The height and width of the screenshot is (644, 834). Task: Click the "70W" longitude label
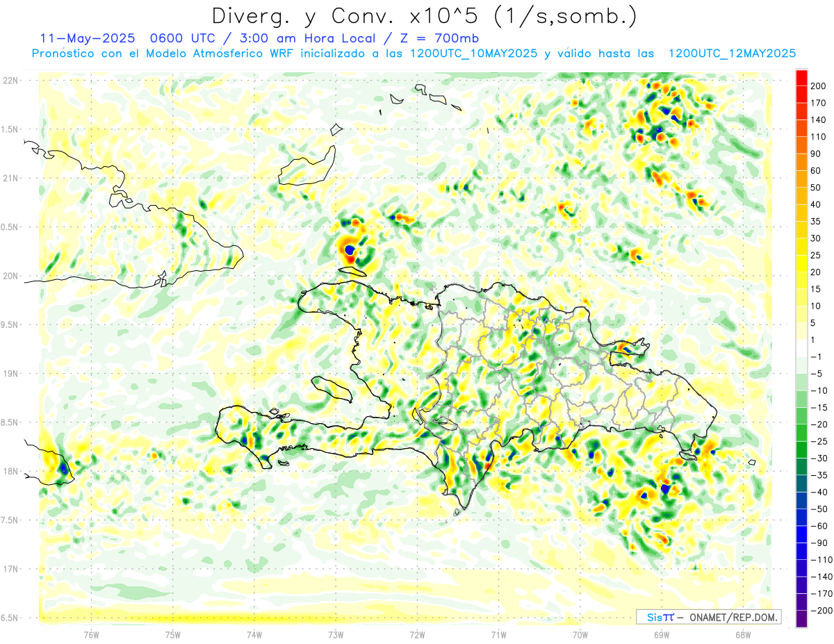coord(580,634)
